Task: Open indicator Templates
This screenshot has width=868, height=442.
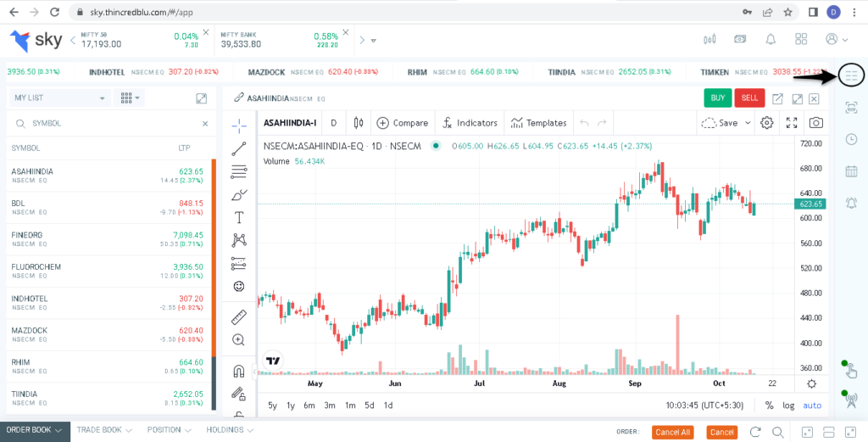Action: click(x=538, y=123)
